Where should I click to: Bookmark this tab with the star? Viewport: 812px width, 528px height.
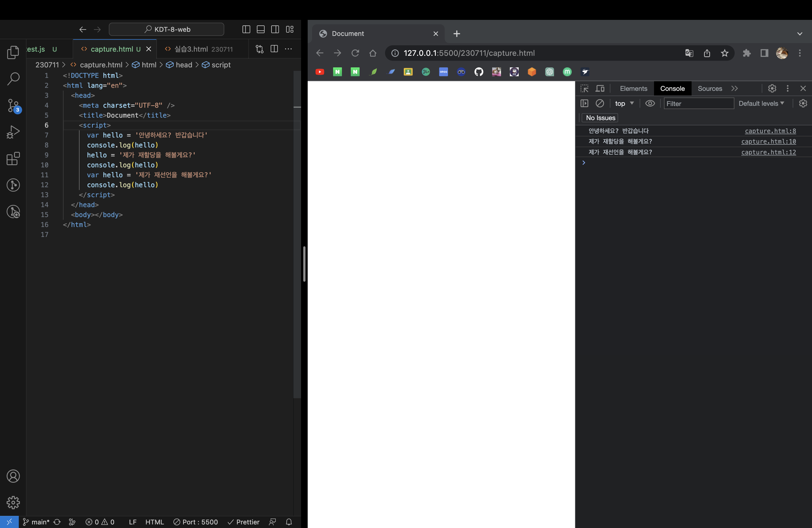(725, 53)
